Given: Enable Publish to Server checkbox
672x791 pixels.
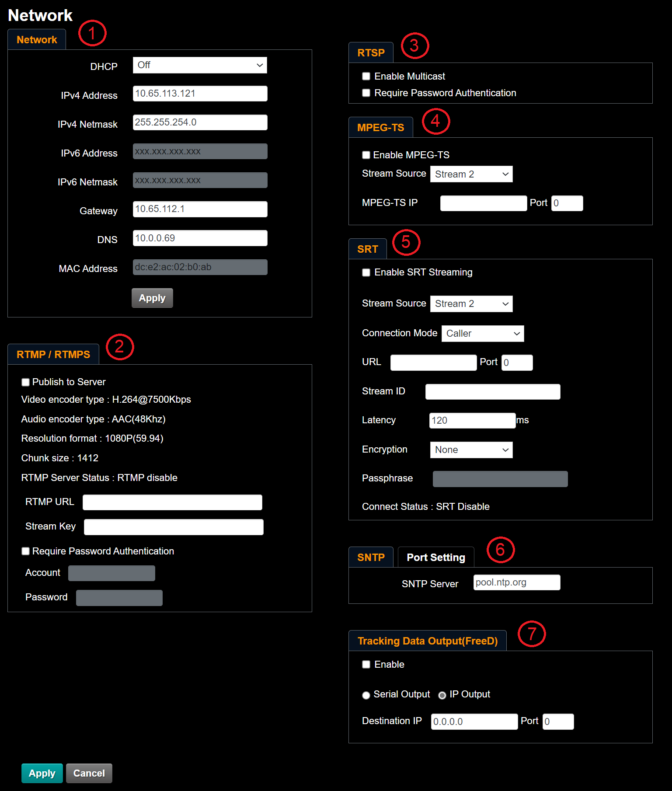Looking at the screenshot, I should (x=26, y=382).
